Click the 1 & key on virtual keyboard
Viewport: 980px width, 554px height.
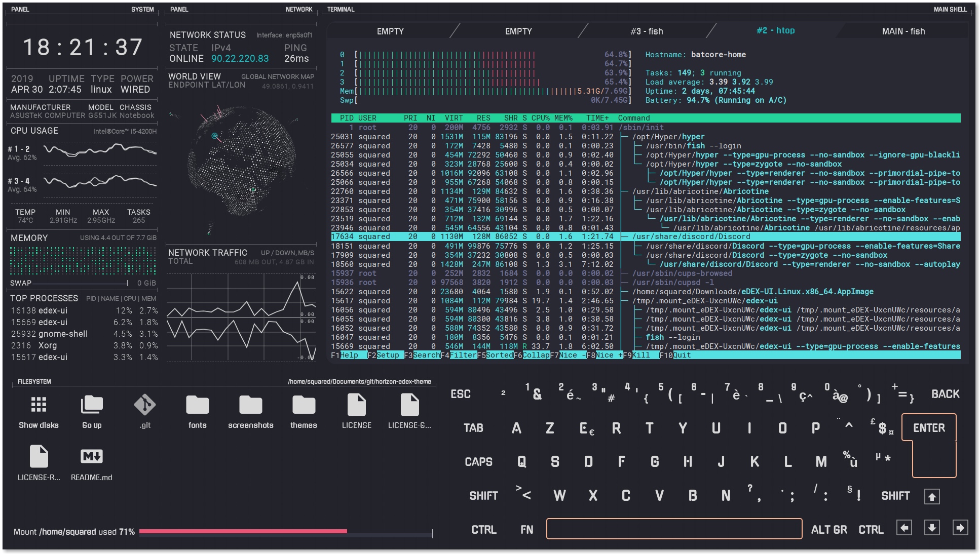point(534,392)
